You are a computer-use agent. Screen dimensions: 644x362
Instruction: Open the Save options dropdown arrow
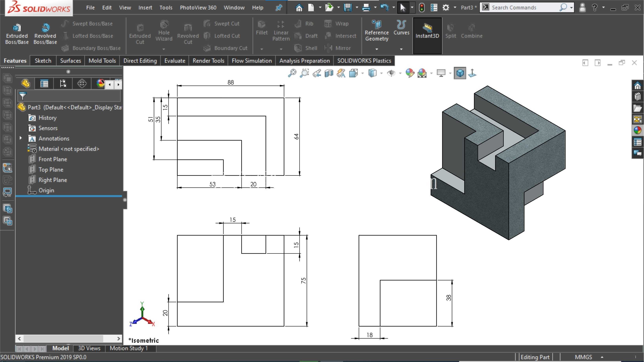(357, 7)
